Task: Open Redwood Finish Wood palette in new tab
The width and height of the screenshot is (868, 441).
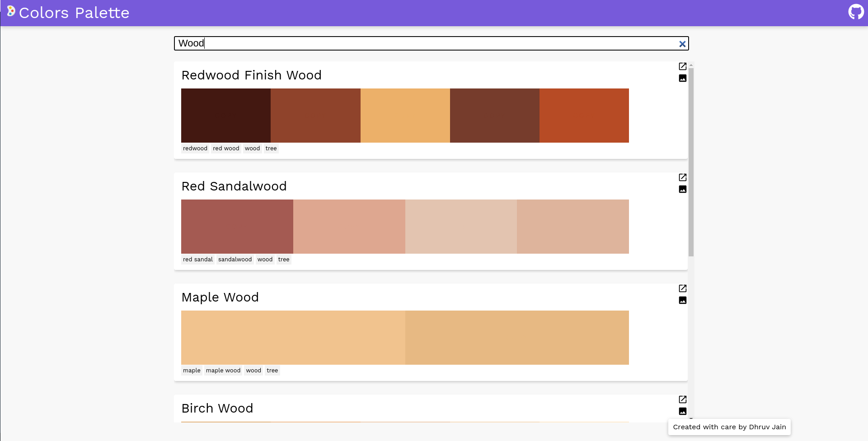Action: (x=682, y=66)
